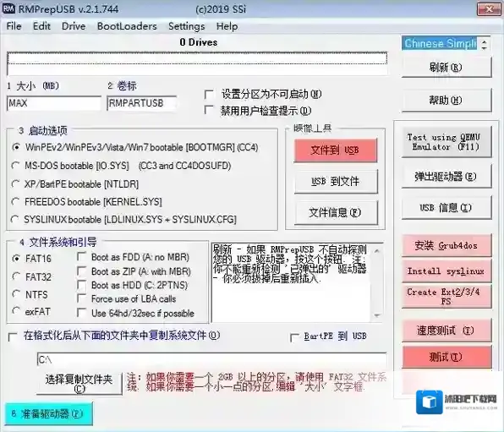Select the FAT32 file system

(16, 276)
